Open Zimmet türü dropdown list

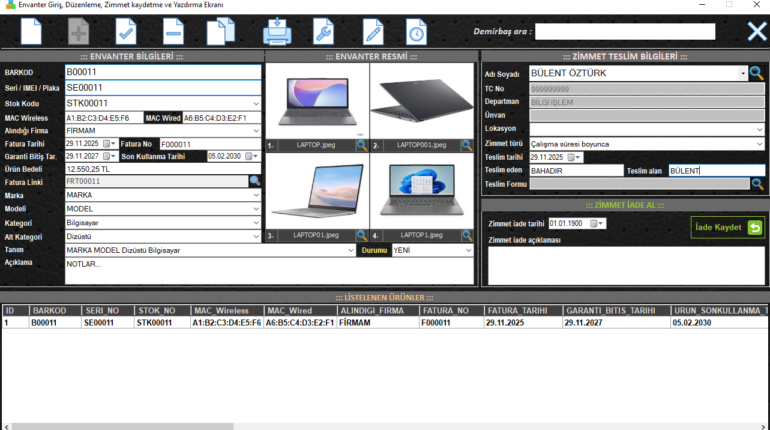coord(758,144)
